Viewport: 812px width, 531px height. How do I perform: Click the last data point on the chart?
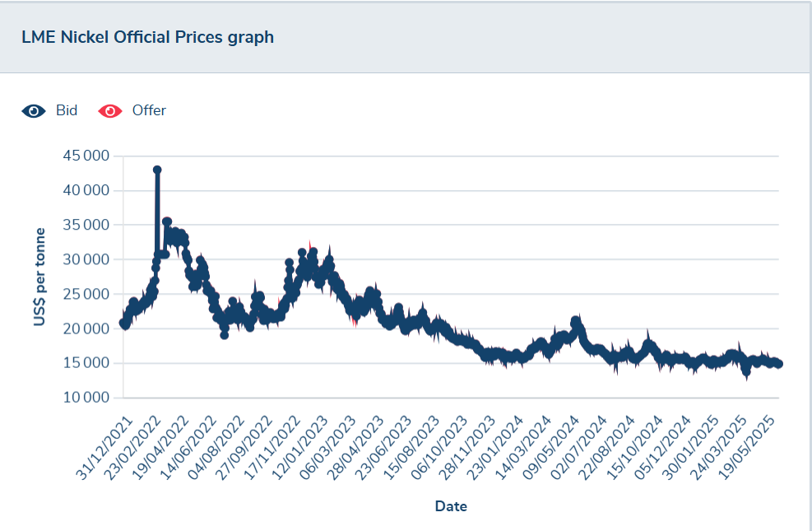pos(778,364)
